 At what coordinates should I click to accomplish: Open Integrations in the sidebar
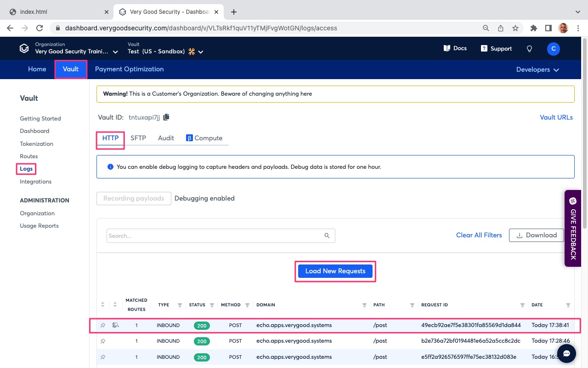pyautogui.click(x=36, y=181)
